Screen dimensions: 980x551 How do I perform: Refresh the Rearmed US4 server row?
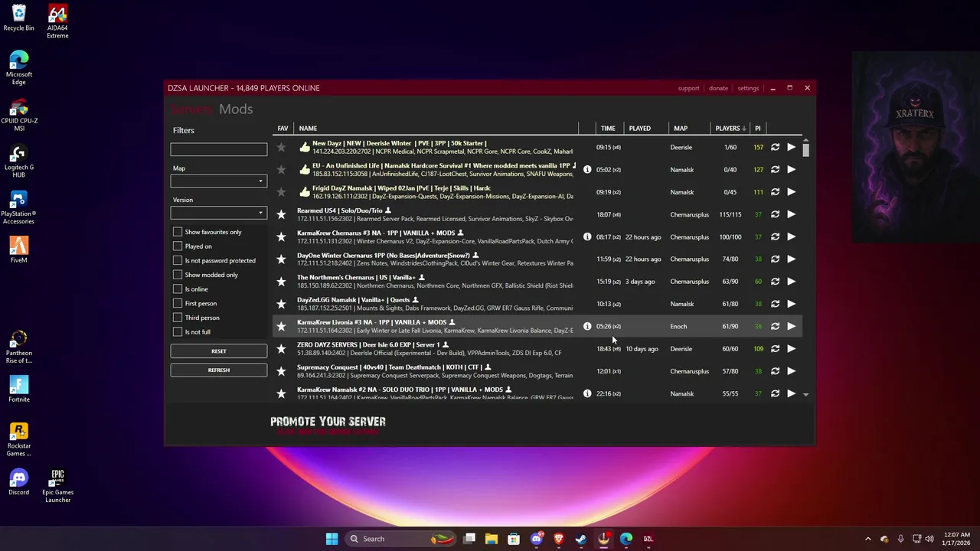click(x=775, y=214)
